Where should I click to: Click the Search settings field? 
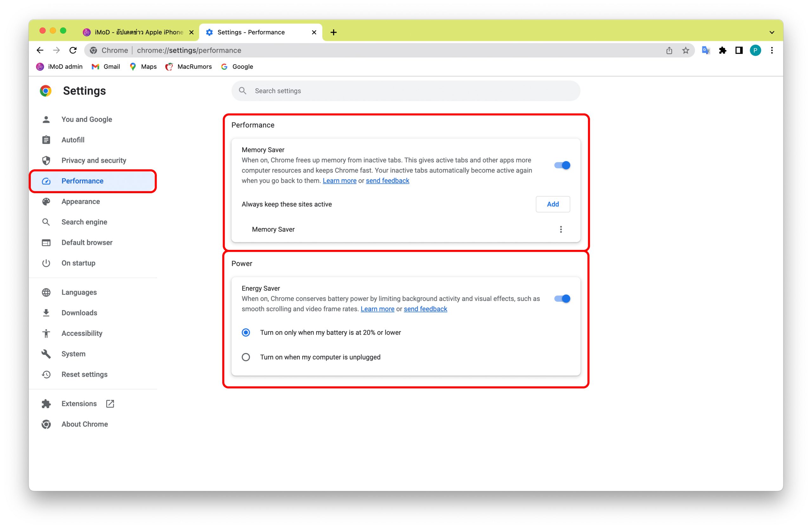point(406,91)
